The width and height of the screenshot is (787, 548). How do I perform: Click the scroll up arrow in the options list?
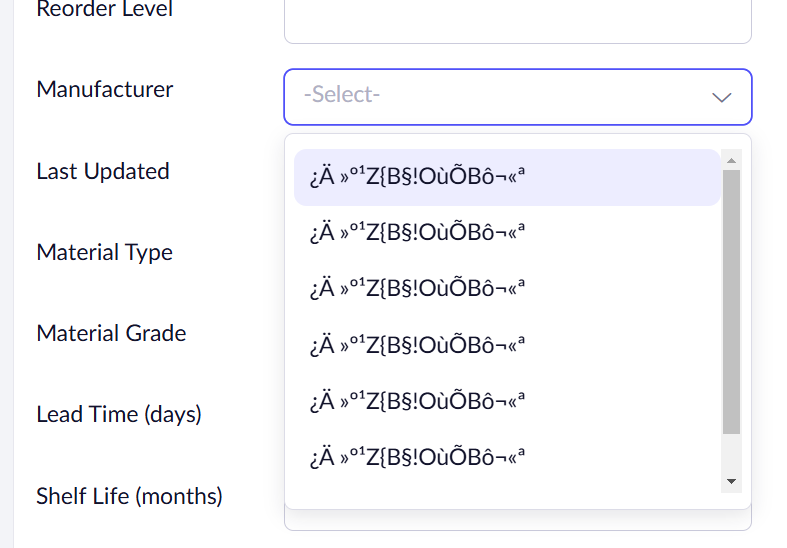pos(731,161)
